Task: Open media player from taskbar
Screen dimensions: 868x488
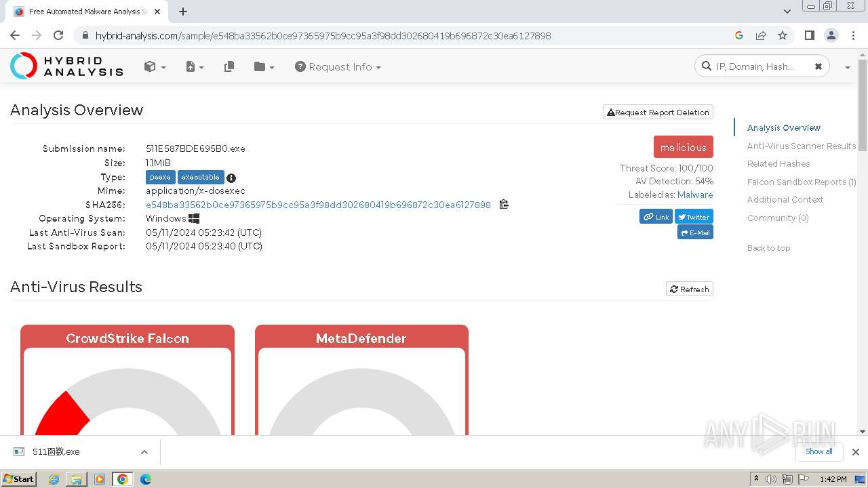Action: tap(100, 479)
